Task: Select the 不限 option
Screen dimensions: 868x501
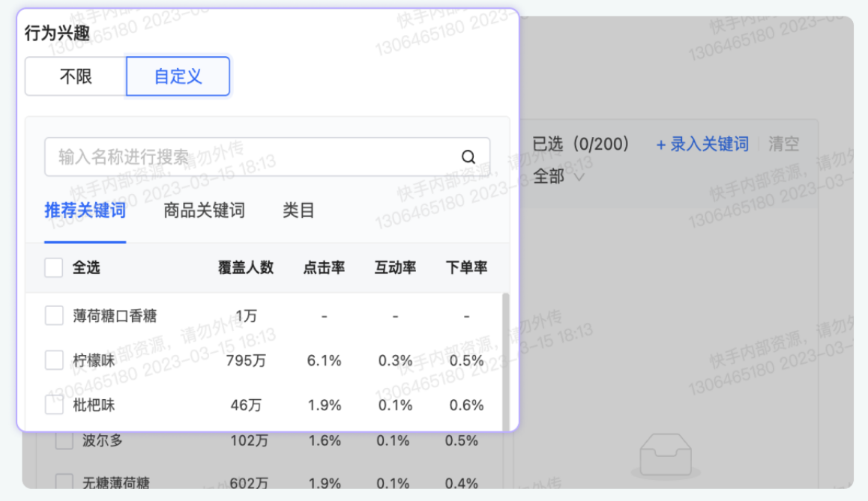Action: pos(74,76)
